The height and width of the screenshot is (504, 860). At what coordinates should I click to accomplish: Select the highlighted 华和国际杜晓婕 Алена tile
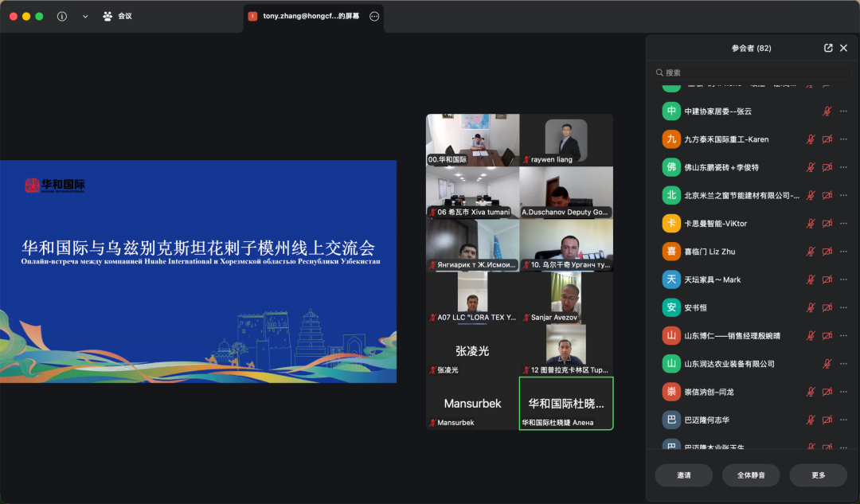click(x=567, y=403)
